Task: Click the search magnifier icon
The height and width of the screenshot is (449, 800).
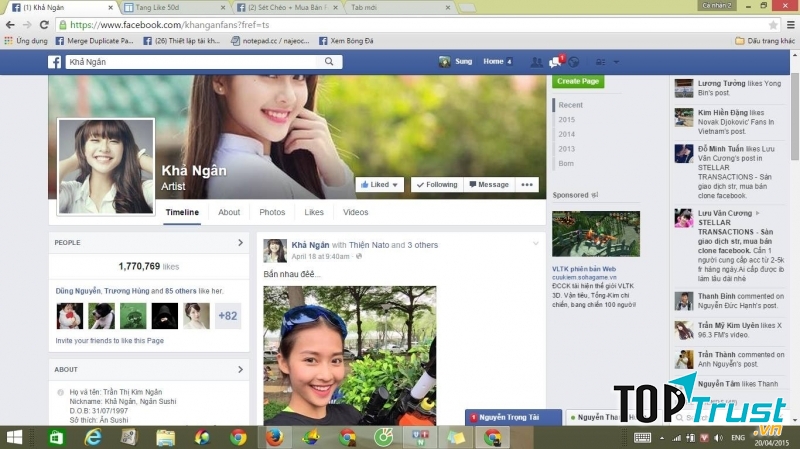Action: [329, 62]
